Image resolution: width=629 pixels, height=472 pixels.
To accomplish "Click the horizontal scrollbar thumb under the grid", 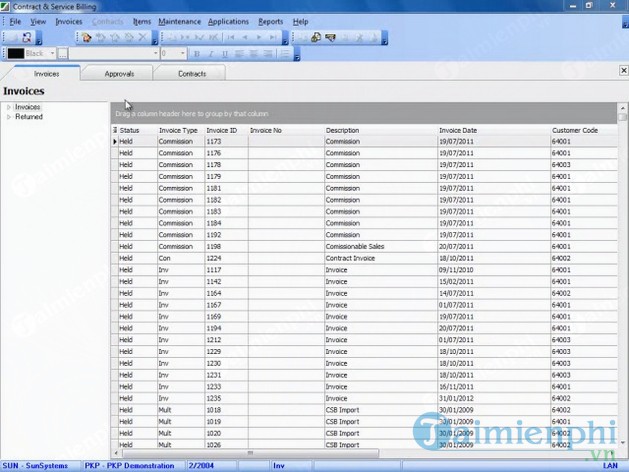I will [250, 453].
